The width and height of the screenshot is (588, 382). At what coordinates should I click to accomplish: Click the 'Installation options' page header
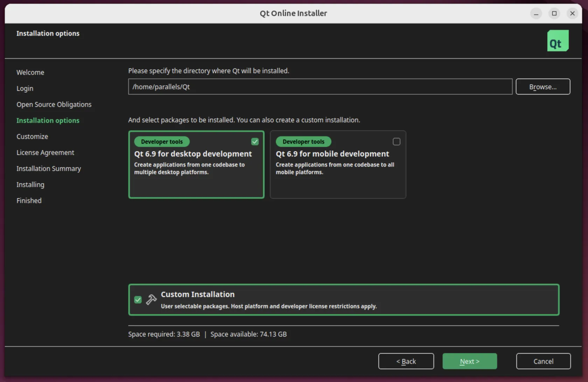pos(48,33)
